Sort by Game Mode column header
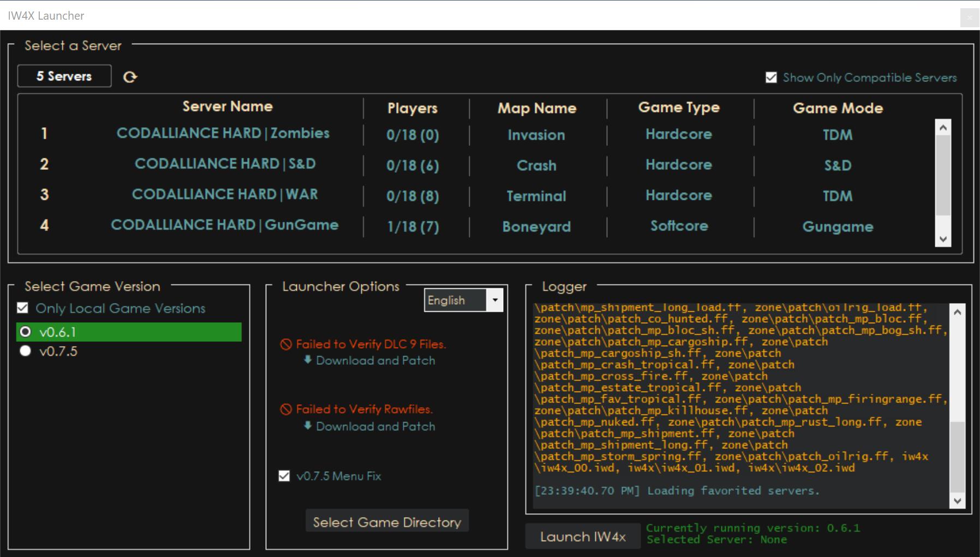 coord(838,108)
